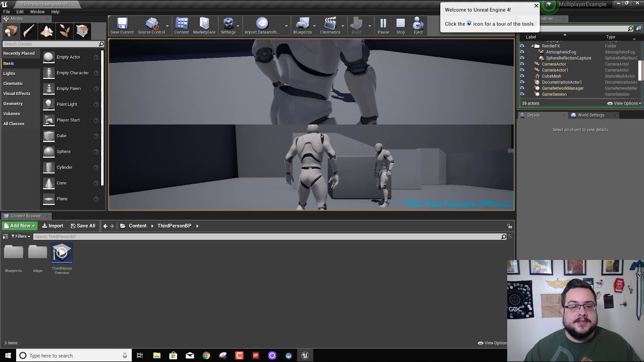
Task: Click the Empty Pawn icon
Action: click(x=49, y=88)
